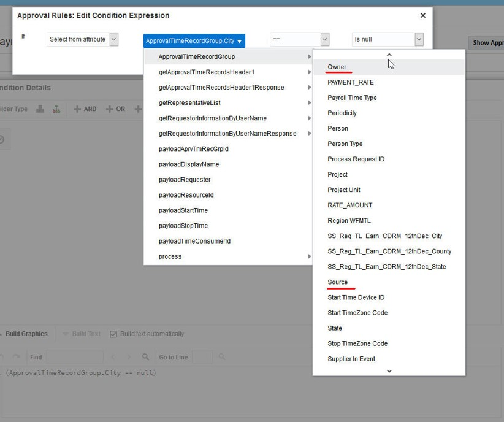The image size is (504, 422).
Task: Choose the Payroll Time Type attribute
Action: coord(389,98)
